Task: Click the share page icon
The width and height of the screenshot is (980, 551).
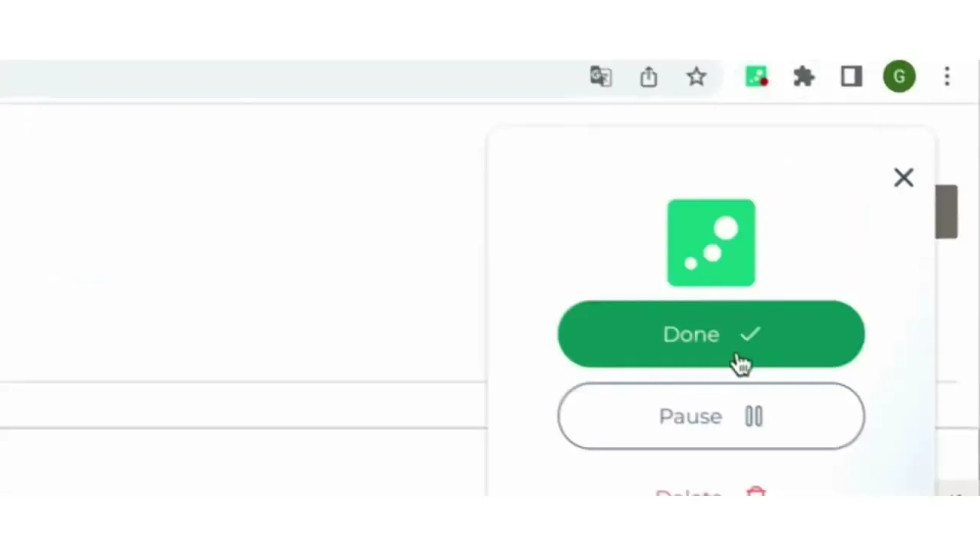Action: pos(648,77)
